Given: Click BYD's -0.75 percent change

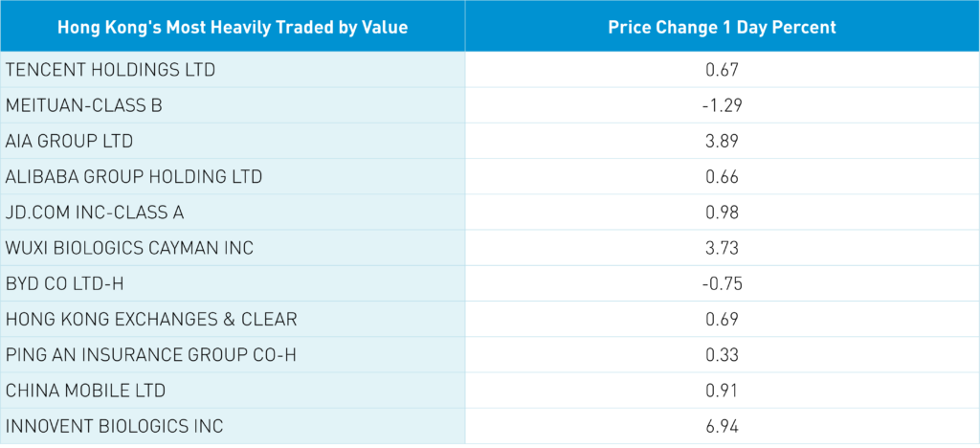Looking at the screenshot, I should 722,284.
